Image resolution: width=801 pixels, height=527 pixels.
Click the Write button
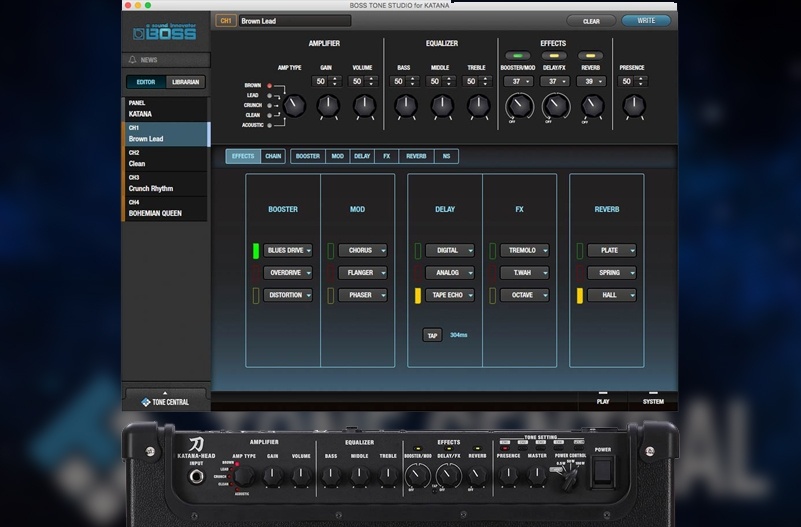pos(646,21)
